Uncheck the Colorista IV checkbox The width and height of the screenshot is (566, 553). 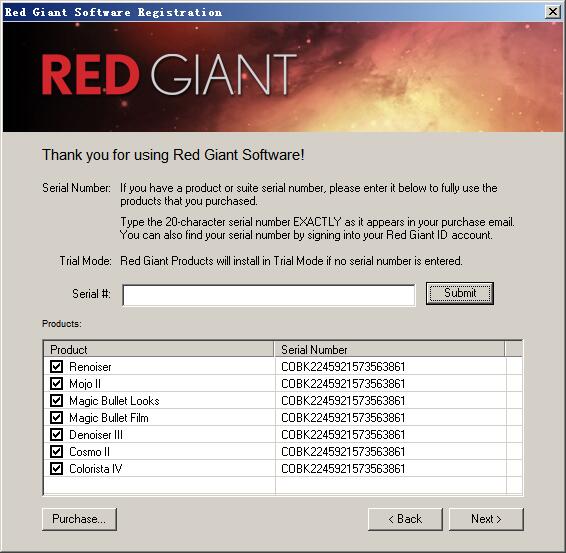(x=56, y=468)
